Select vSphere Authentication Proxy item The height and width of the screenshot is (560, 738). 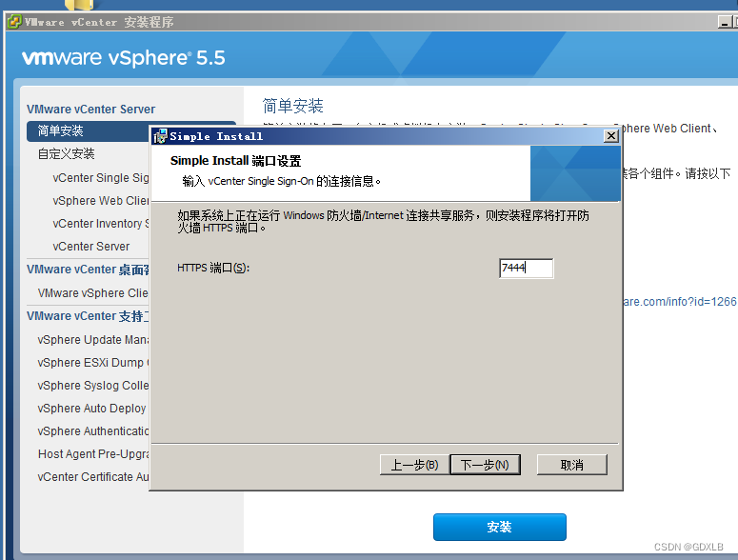(x=93, y=431)
